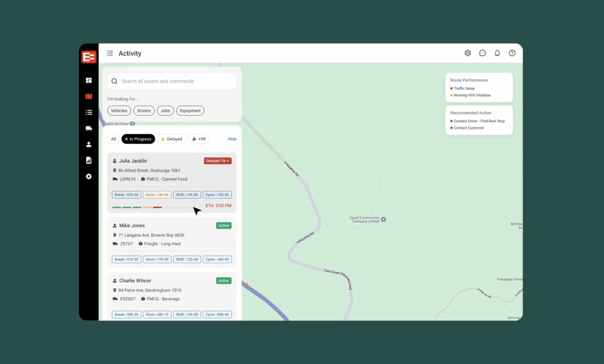Focus the Search all assets and commands field

click(172, 81)
